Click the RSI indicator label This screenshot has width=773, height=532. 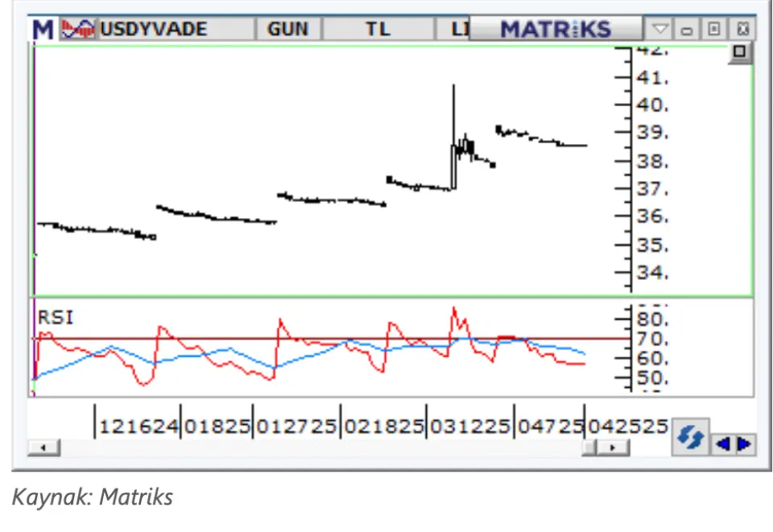(x=56, y=317)
